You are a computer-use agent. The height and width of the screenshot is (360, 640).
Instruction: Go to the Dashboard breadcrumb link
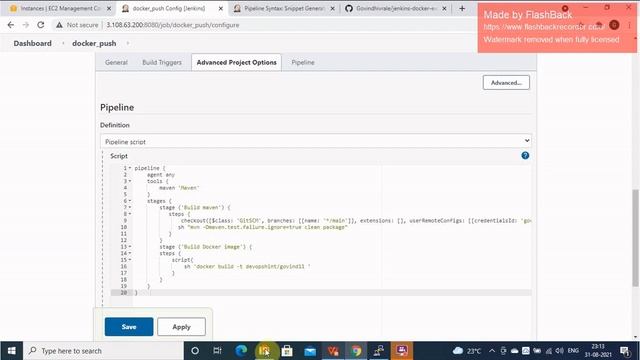point(32,43)
